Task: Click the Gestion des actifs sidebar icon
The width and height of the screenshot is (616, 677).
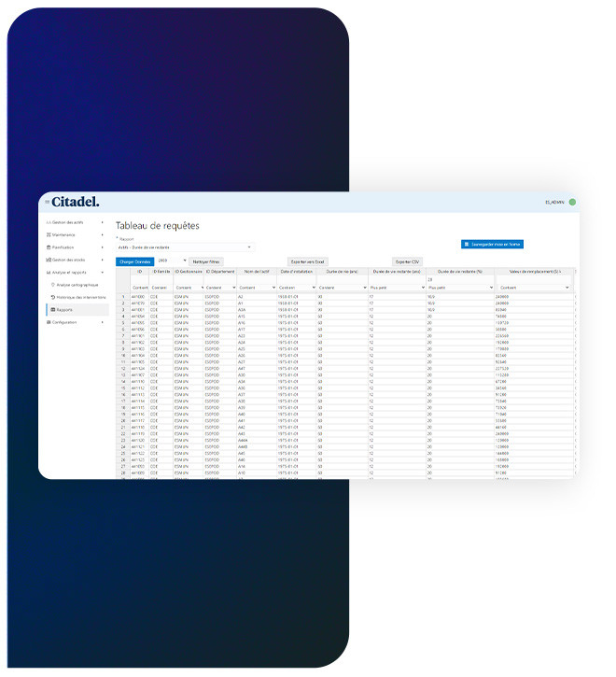Action: point(48,222)
